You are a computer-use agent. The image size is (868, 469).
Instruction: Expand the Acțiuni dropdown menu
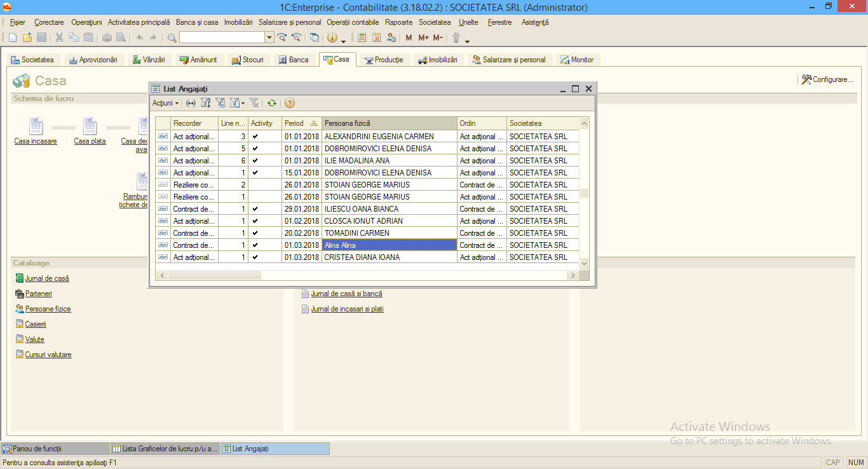166,103
